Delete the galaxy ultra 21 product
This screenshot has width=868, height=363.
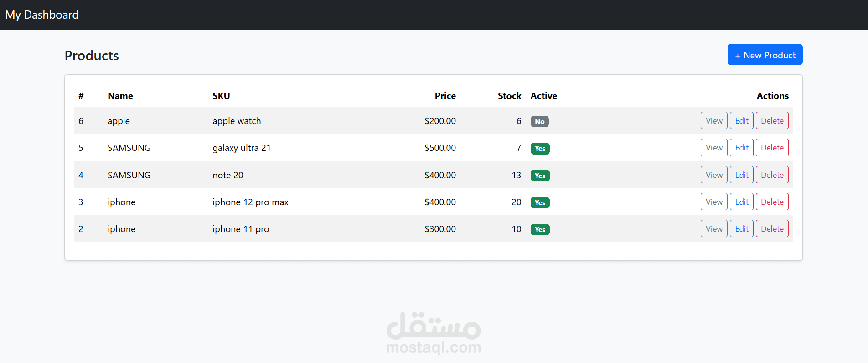point(772,148)
